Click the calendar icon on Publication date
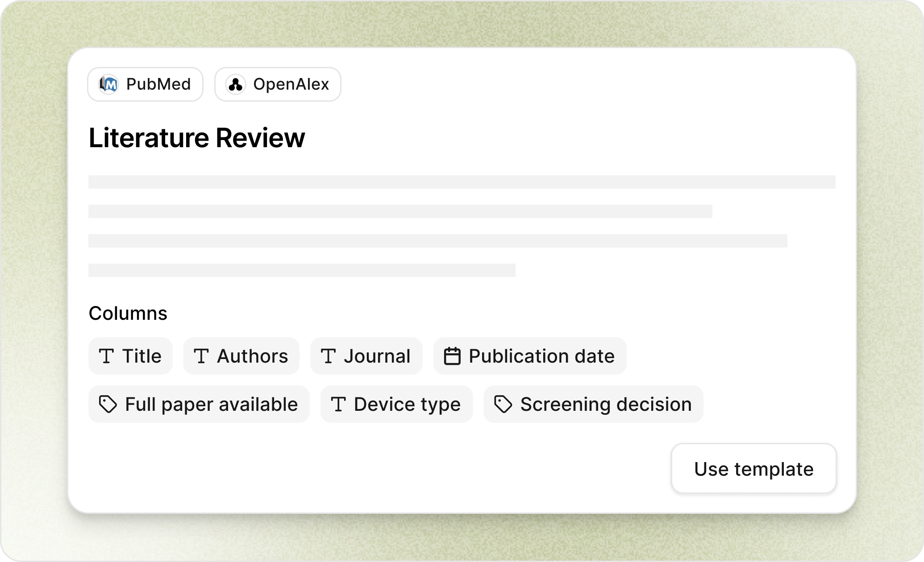 pyautogui.click(x=452, y=356)
